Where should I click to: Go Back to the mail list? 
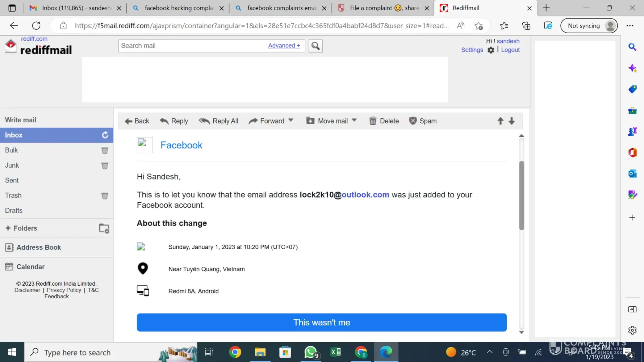(137, 121)
